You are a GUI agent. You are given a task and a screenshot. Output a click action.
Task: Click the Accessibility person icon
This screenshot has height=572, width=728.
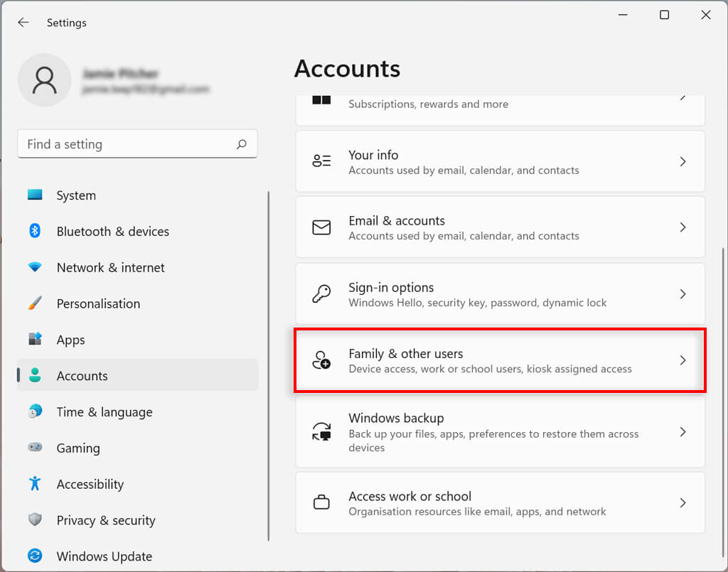point(35,484)
